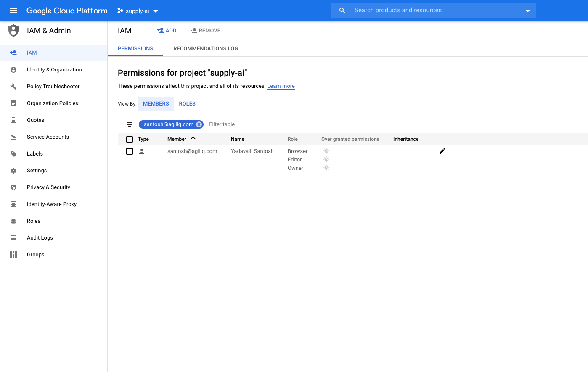Click the Name column header

point(238,139)
